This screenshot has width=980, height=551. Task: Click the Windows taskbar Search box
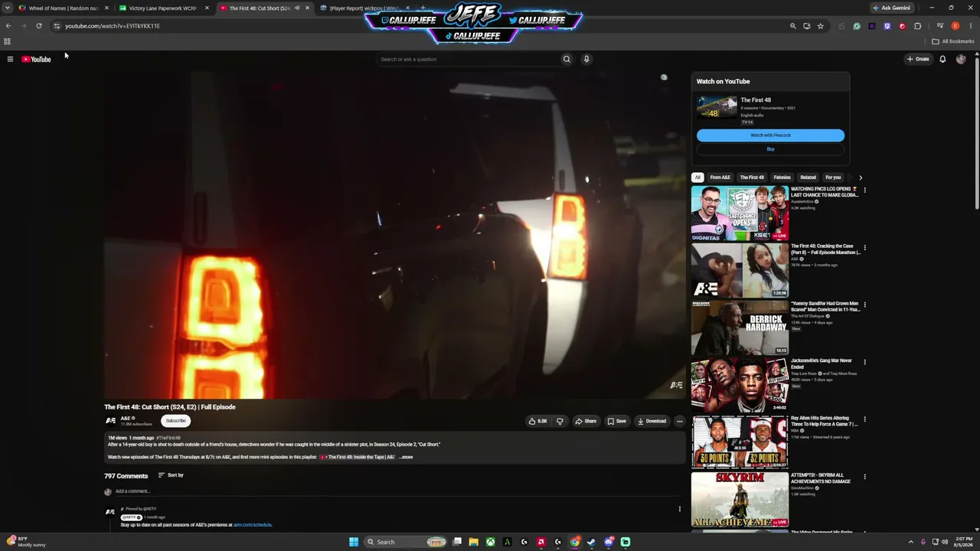tap(406, 542)
